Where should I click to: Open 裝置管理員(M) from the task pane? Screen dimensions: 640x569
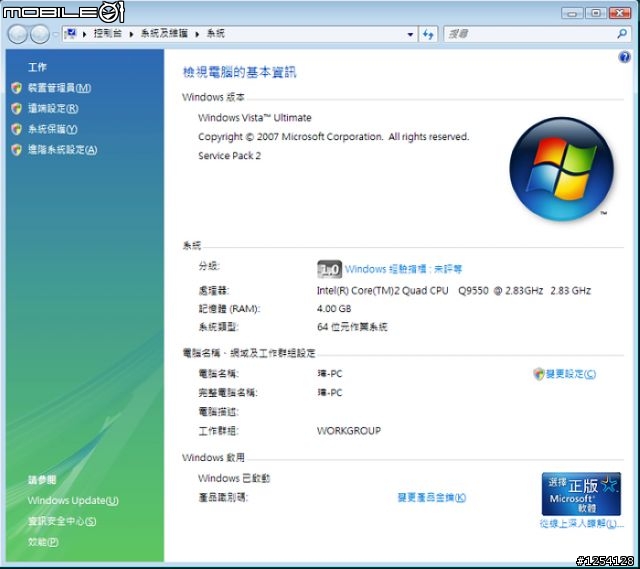pyautogui.click(x=60, y=88)
